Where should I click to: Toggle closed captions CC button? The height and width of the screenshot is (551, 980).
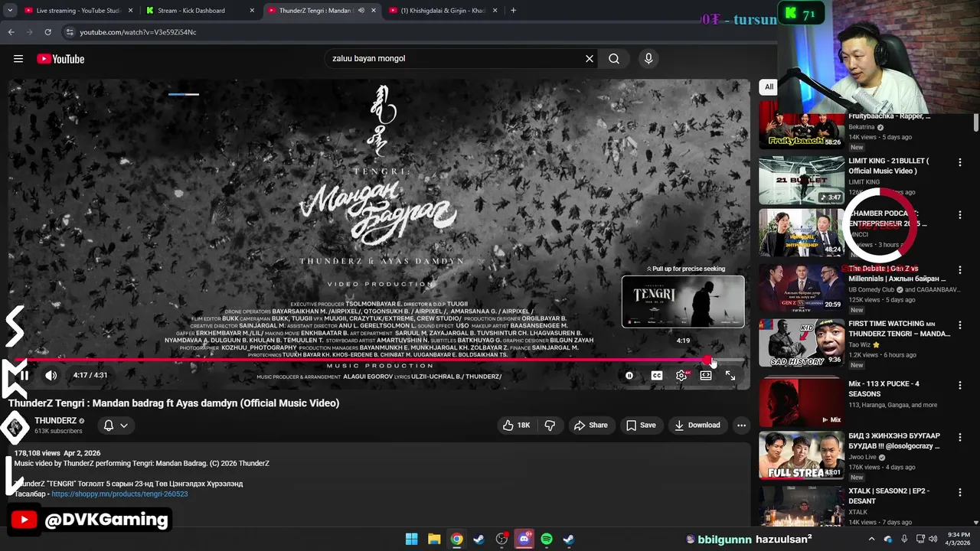click(x=657, y=376)
